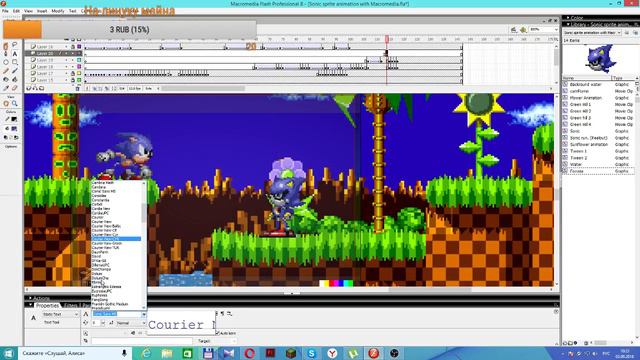This screenshot has height=360, width=640.
Task: Open the Normal character position dropdown
Action: [x=131, y=323]
